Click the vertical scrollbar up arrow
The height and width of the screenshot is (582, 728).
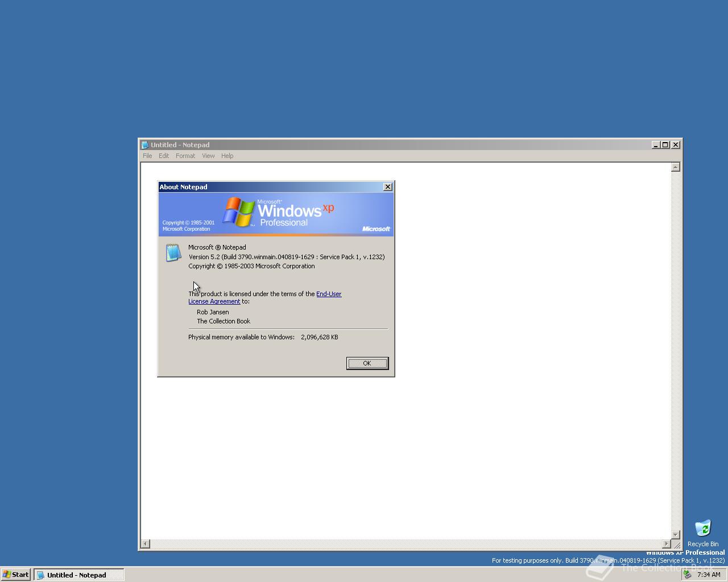pyautogui.click(x=676, y=167)
